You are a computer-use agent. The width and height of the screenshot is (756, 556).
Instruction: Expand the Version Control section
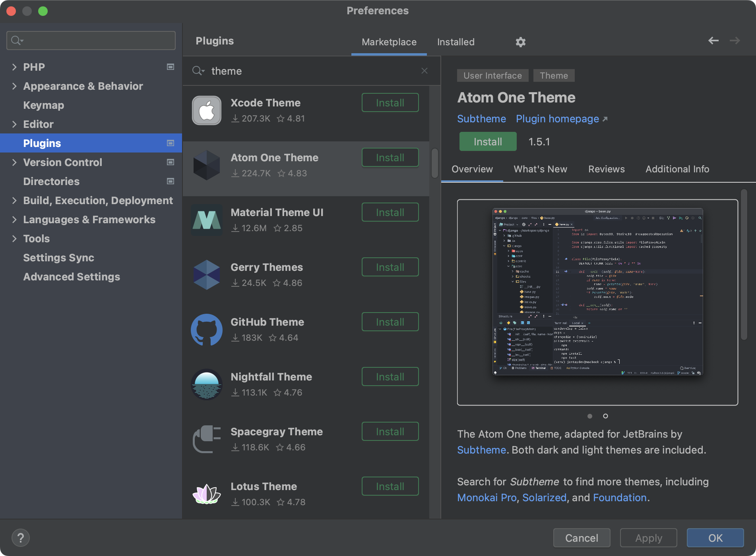point(14,162)
